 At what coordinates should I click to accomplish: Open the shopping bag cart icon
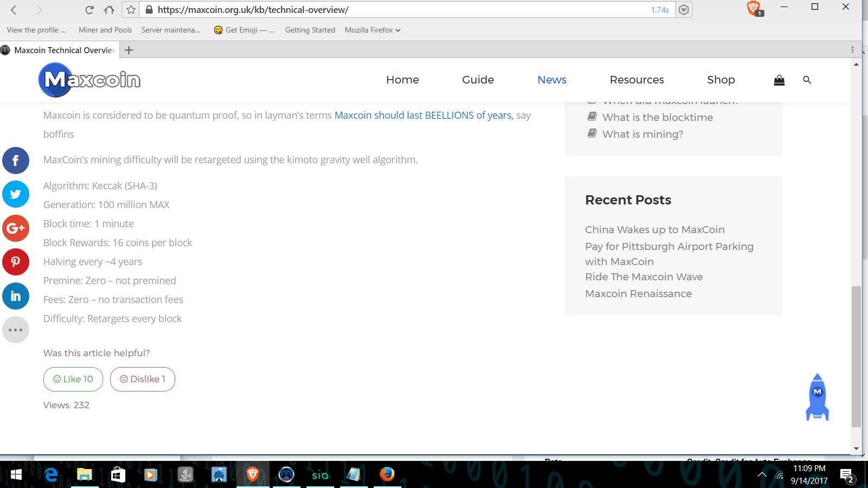[779, 80]
